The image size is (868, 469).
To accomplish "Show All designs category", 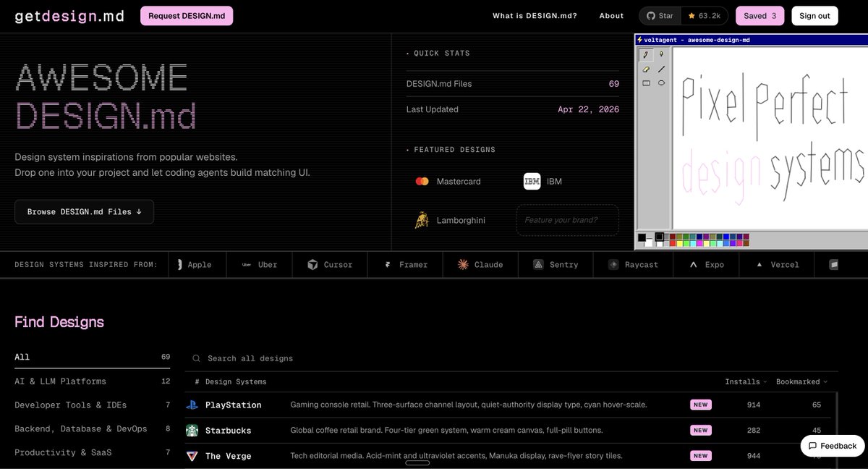I will pos(92,357).
